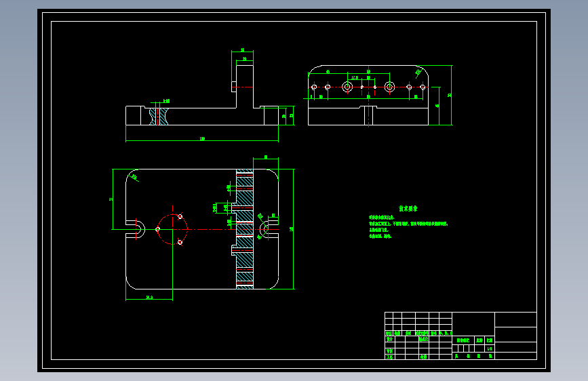The image size is (588, 381).
Task: Pick the cyan hatched section in front view
Action: click(x=159, y=117)
